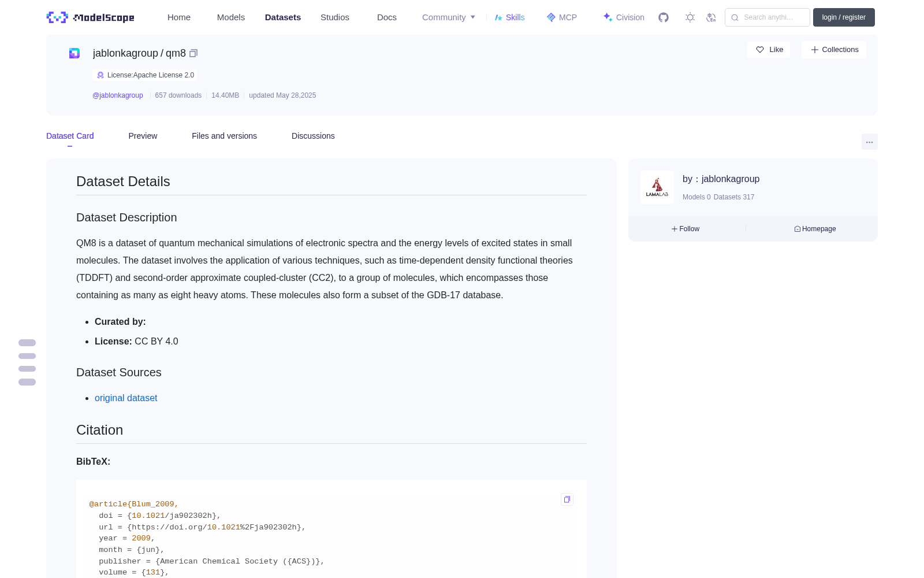Open Studios in navigation
Screen dimensions: 924x578
pos(335,17)
